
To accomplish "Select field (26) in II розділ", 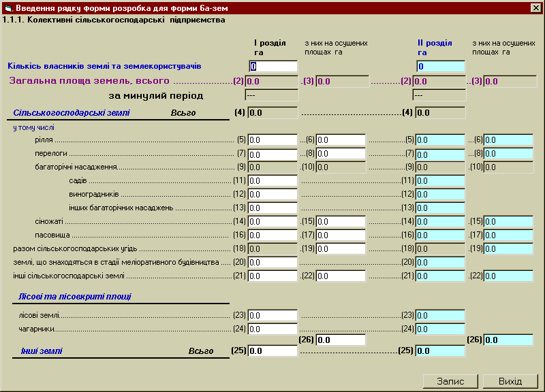I will pyautogui.click(x=508, y=340).
